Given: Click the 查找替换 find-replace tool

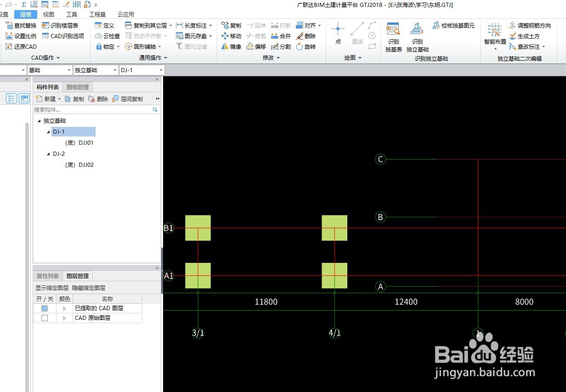Looking at the screenshot, I should tap(21, 26).
